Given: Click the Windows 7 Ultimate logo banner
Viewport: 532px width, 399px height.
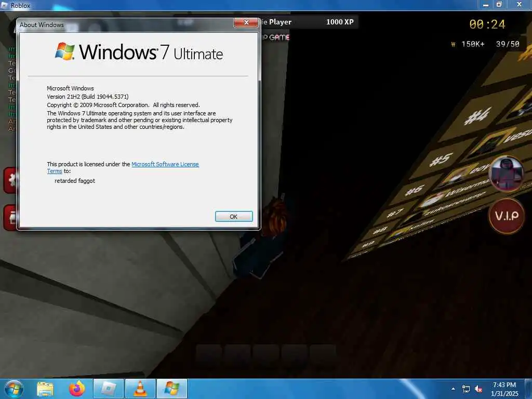Looking at the screenshot, I should click(139, 52).
